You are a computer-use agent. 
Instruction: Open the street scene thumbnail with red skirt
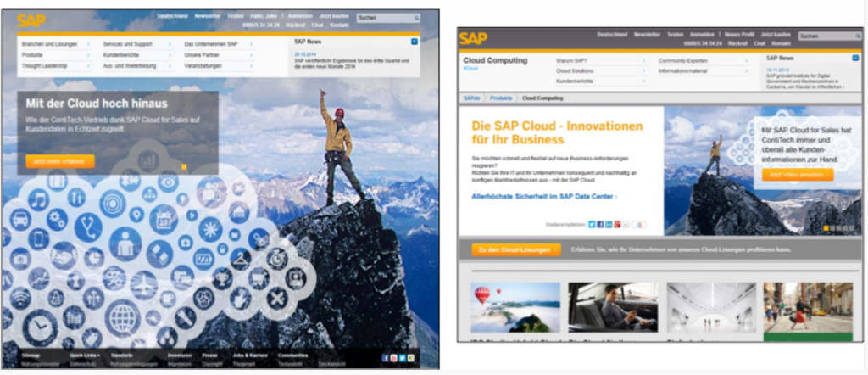(808, 307)
